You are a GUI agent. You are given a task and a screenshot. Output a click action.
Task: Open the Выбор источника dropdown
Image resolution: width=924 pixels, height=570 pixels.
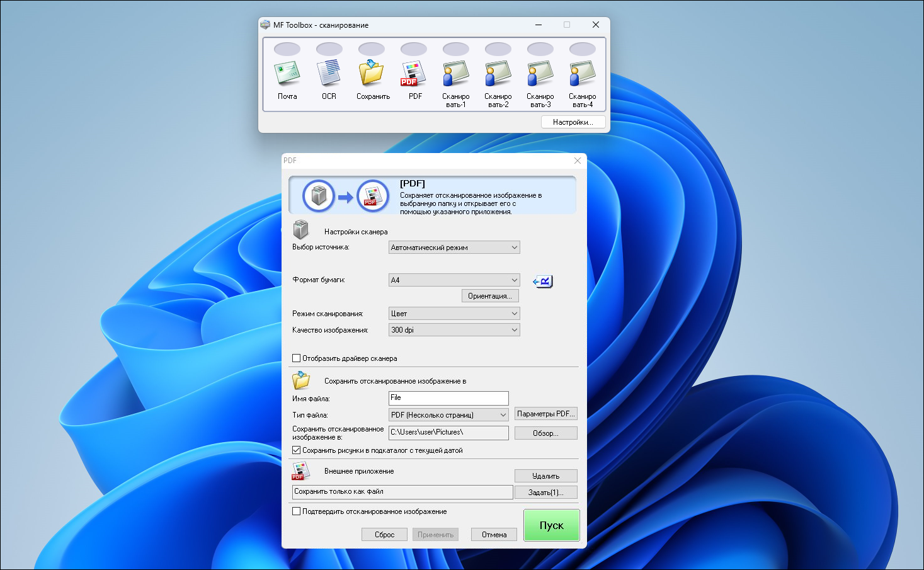point(454,248)
